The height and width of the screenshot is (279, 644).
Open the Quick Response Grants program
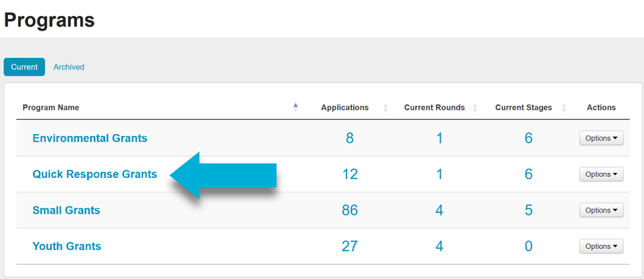click(95, 174)
